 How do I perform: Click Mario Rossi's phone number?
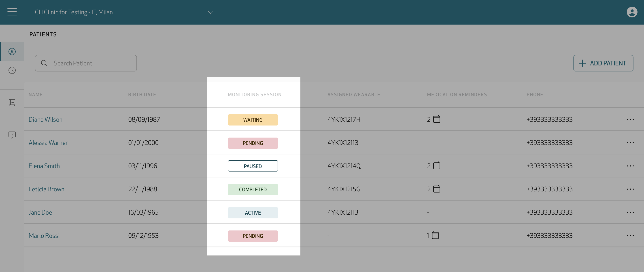[x=550, y=235]
